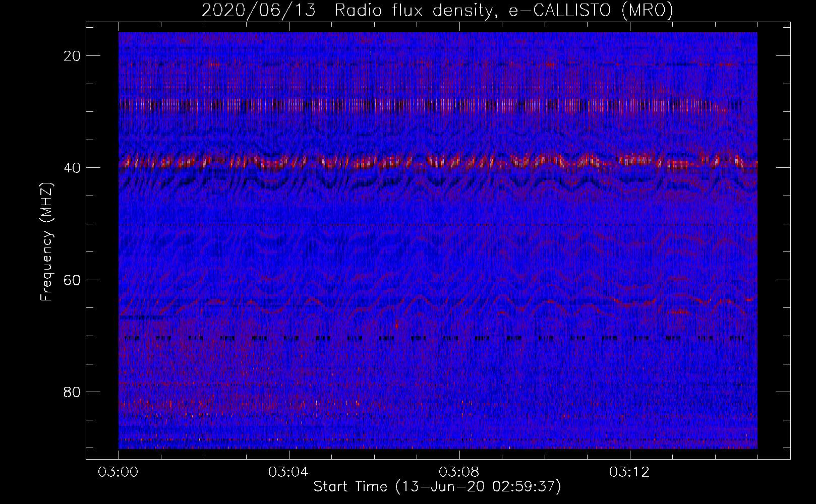
Task: Click the '60' frequency tick label
Action: pos(73,280)
